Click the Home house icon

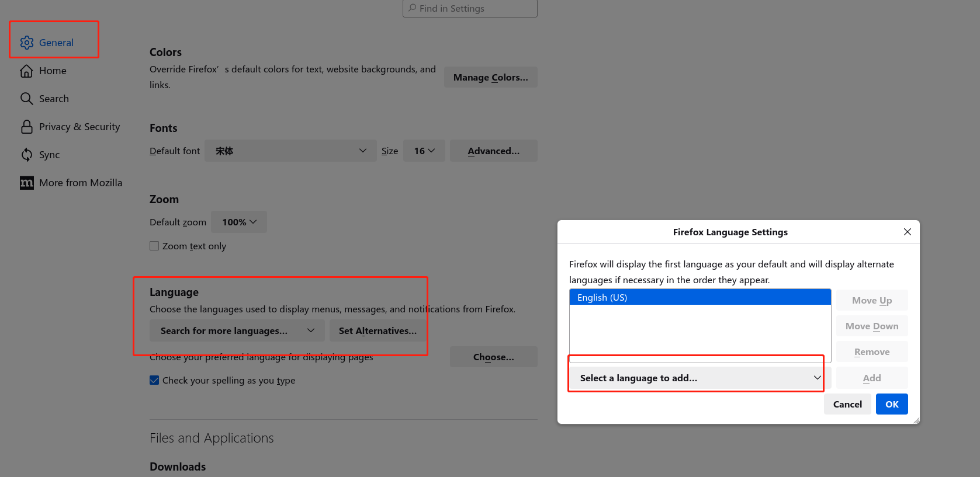tap(27, 71)
